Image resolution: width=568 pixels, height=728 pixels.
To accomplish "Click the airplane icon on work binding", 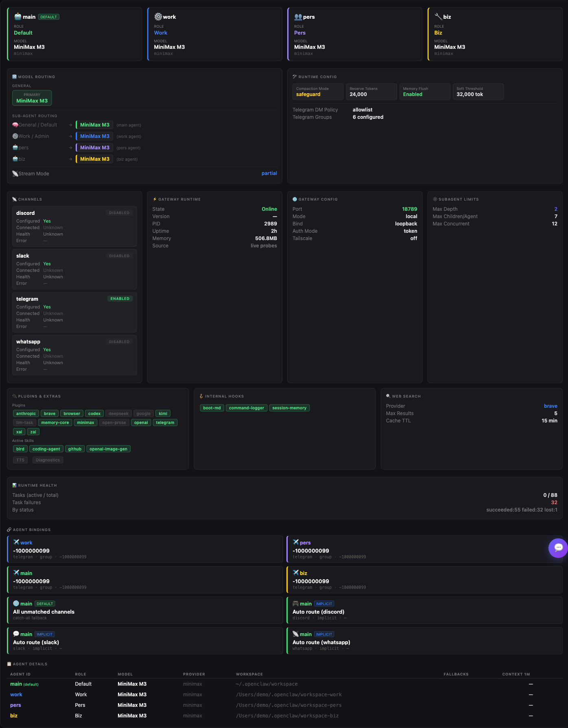I will pyautogui.click(x=16, y=542).
